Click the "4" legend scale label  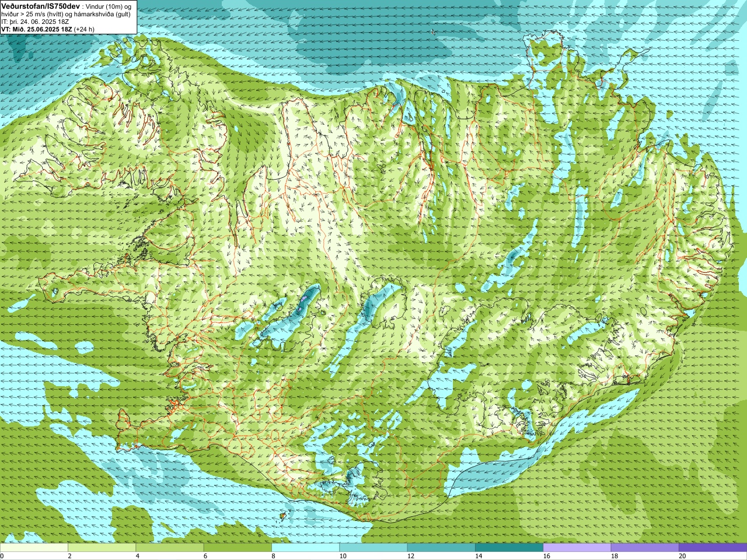point(137,556)
